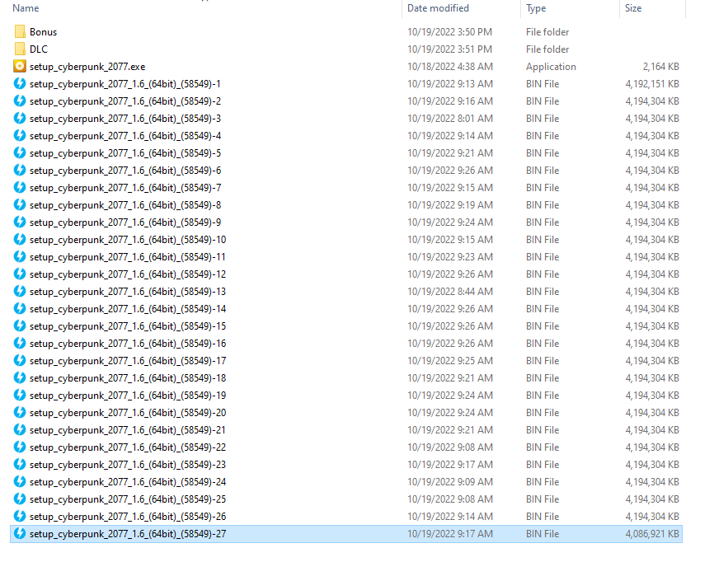
Task: Click the icon of the BIN file ending -14
Action: coord(20,309)
